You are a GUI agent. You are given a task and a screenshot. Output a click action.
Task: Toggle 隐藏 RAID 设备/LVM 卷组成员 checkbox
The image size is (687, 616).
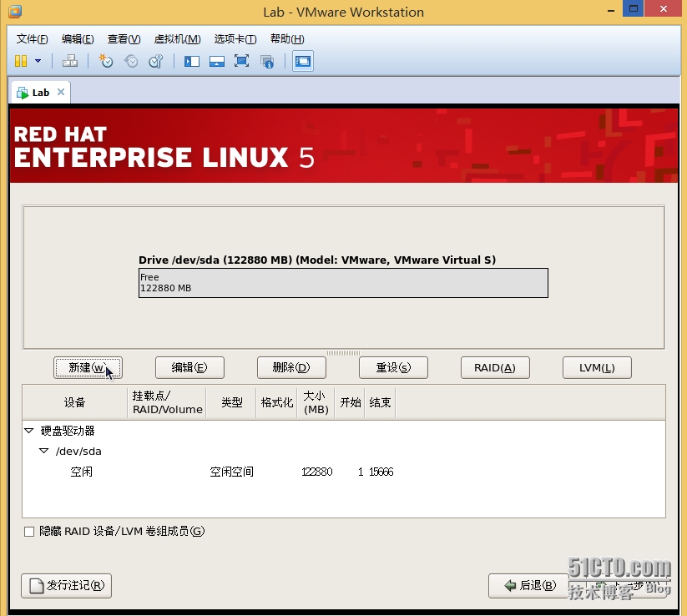[x=29, y=532]
